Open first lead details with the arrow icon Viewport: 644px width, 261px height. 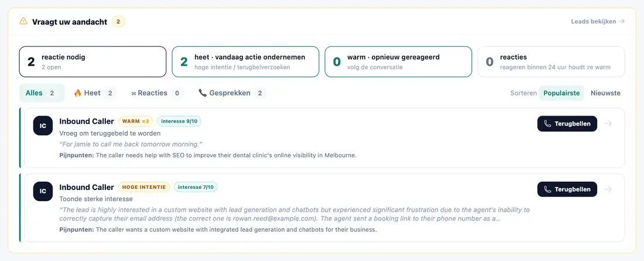click(x=608, y=124)
